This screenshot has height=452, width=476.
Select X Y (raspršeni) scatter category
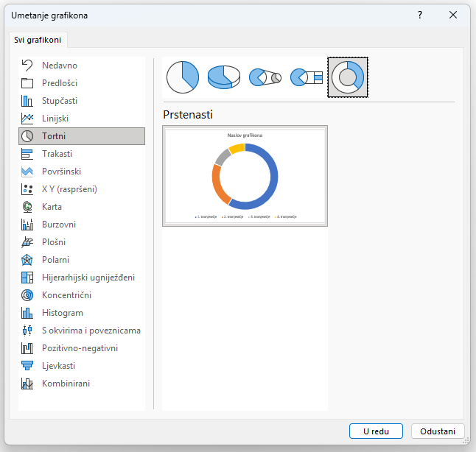pyautogui.click(x=69, y=189)
